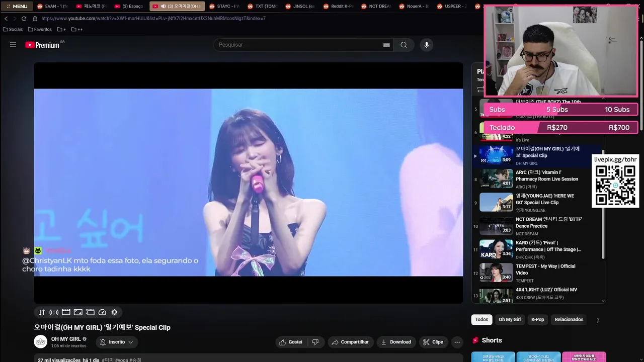Click the Clipe scissors button
Image resolution: width=644 pixels, height=362 pixels.
pos(433,342)
